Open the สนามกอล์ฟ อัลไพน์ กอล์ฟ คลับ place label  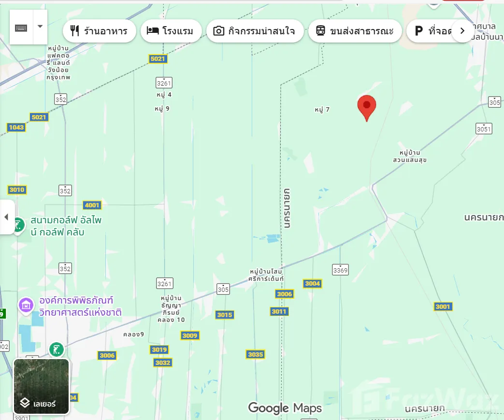(66, 226)
